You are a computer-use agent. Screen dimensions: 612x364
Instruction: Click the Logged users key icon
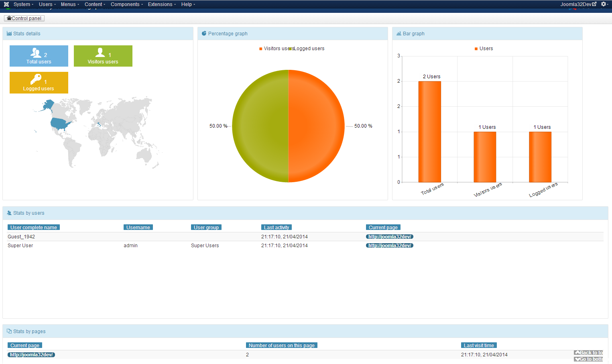coord(36,79)
